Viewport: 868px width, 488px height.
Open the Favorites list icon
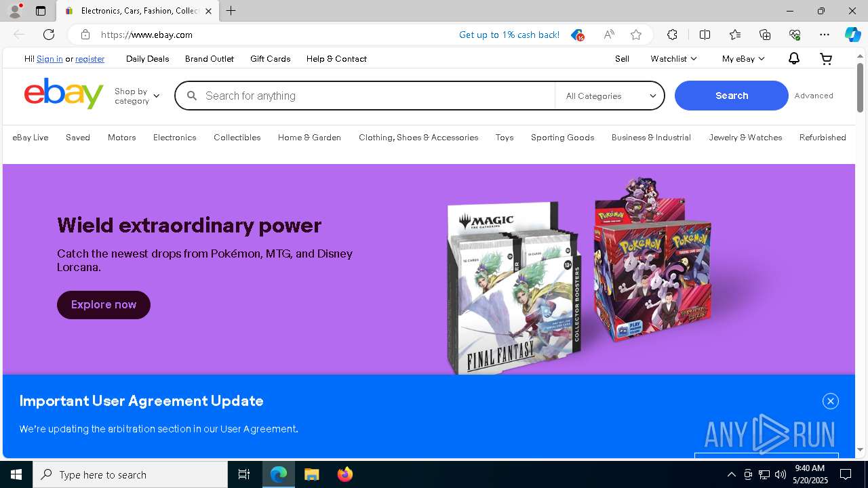tap(735, 35)
